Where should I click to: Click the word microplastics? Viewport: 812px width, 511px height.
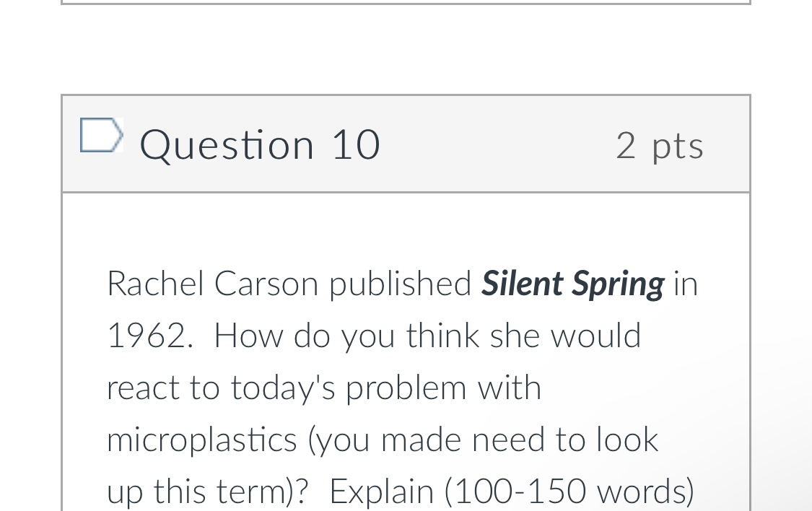[x=201, y=440]
